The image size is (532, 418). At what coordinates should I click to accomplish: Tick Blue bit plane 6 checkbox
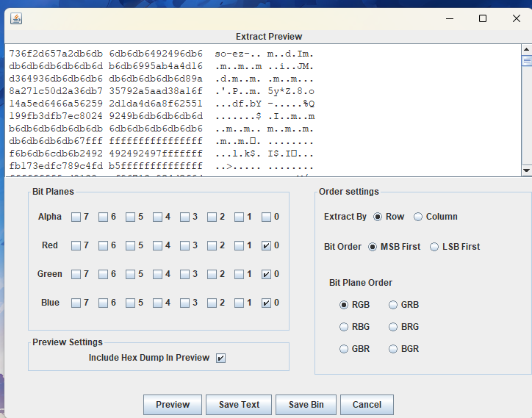click(103, 303)
